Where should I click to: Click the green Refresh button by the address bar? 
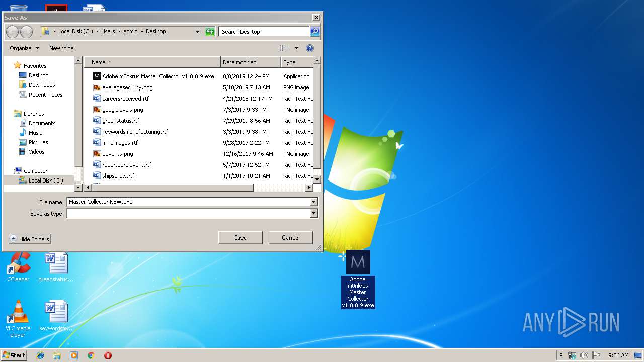[210, 32]
